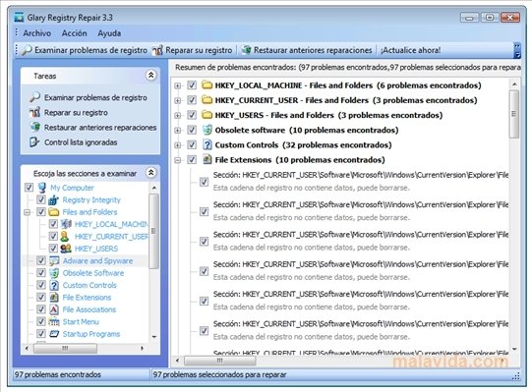Click the repair icon in Tareas panel

pos(35,112)
